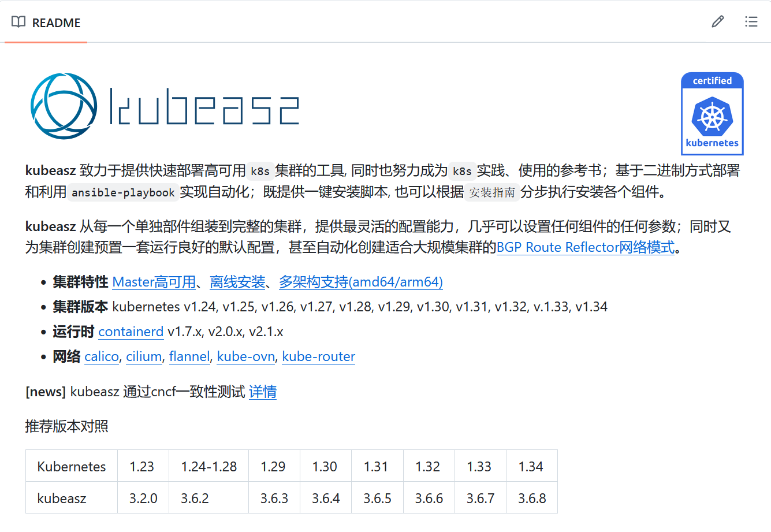
Task: Open the 离线安装 link
Action: click(x=237, y=282)
